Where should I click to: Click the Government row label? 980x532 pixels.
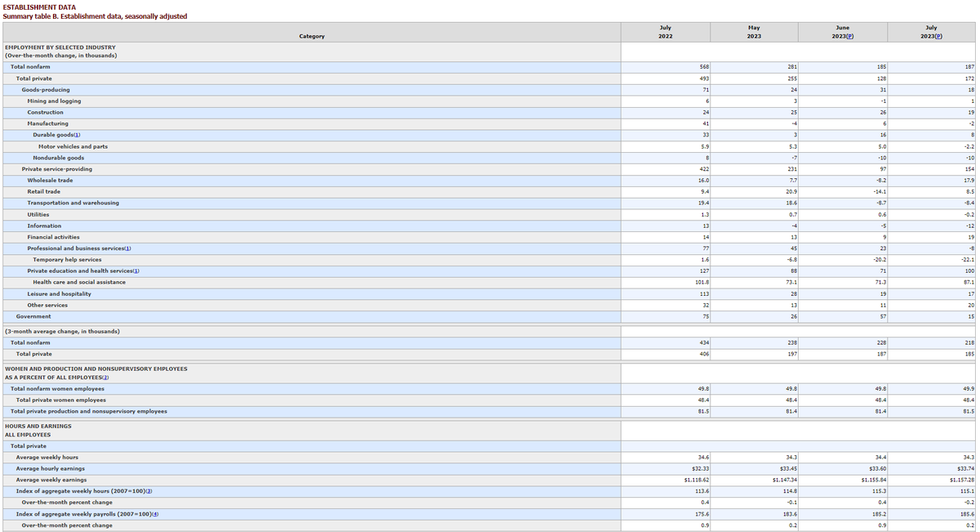33,317
